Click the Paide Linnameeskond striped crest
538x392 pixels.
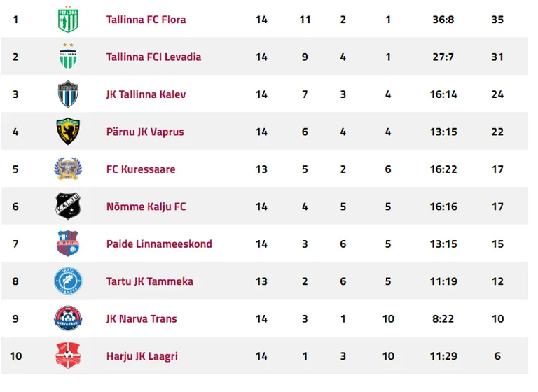(68, 243)
